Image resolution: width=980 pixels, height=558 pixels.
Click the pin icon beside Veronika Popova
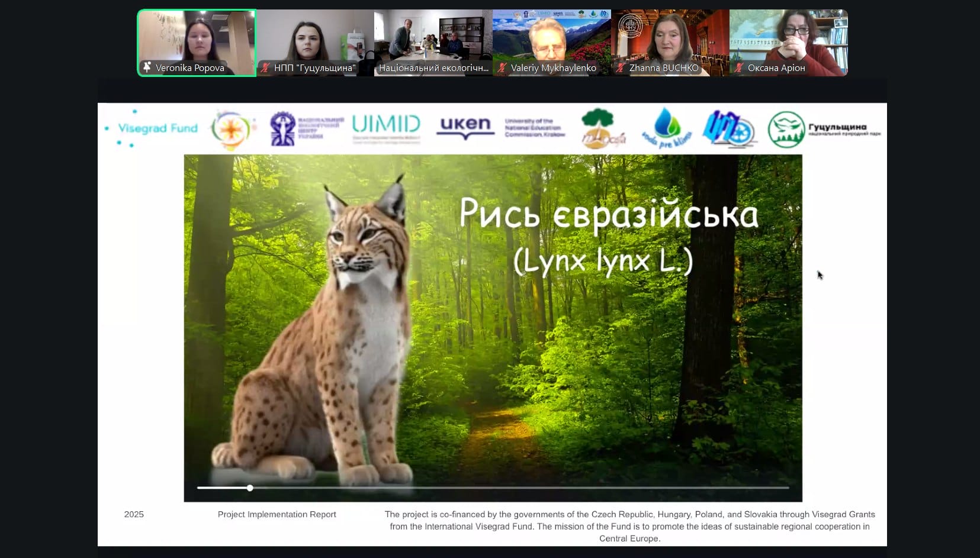pyautogui.click(x=147, y=67)
